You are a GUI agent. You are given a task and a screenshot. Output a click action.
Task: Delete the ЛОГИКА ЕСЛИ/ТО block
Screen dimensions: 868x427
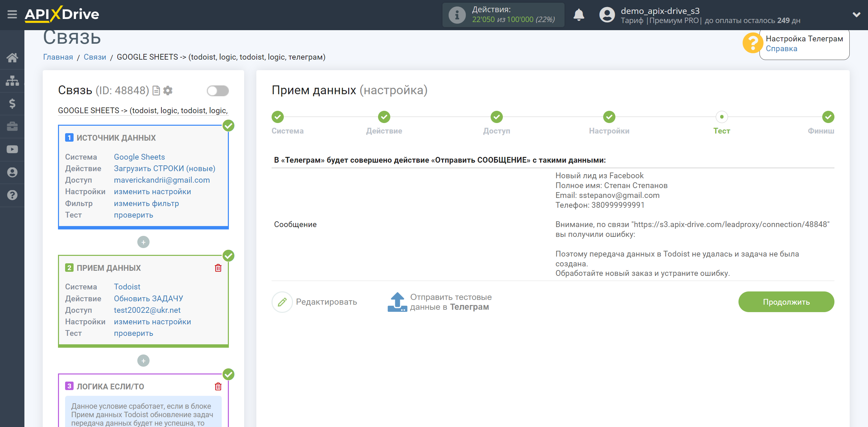click(x=218, y=386)
